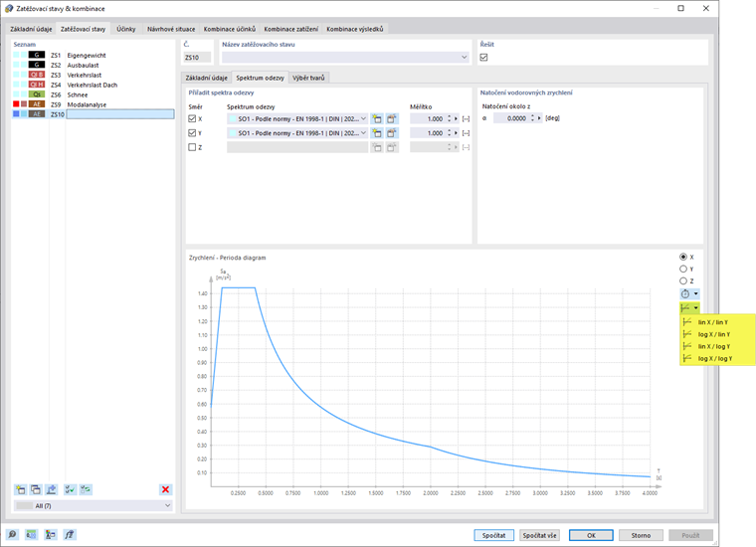This screenshot has width=756, height=547.
Task: Open rotation angle α arrow menu
Action: 539,118
